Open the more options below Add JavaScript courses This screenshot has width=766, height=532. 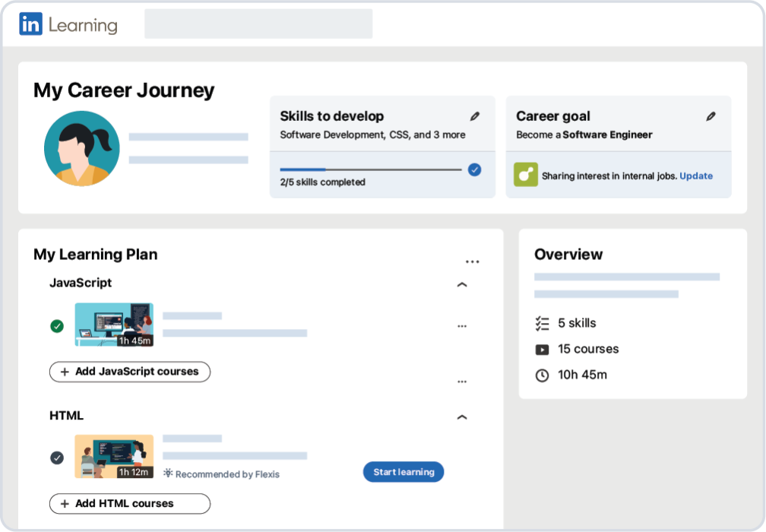pyautogui.click(x=462, y=382)
